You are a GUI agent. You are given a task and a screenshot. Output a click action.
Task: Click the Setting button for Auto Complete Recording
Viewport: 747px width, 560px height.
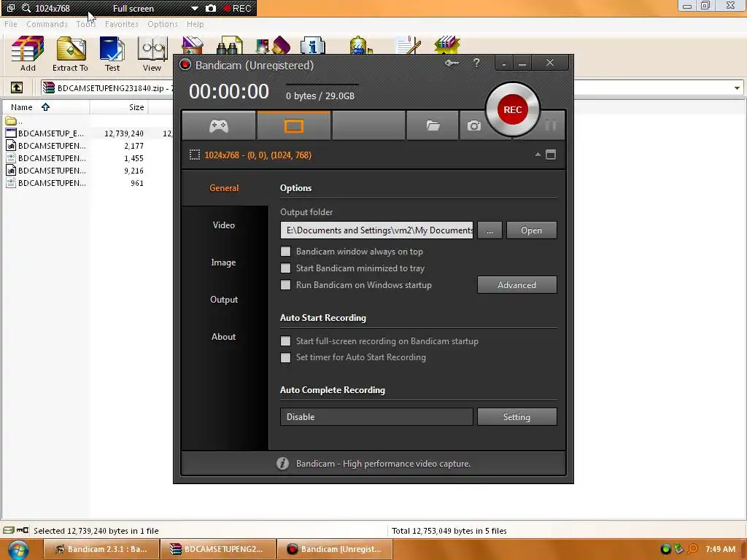click(517, 416)
